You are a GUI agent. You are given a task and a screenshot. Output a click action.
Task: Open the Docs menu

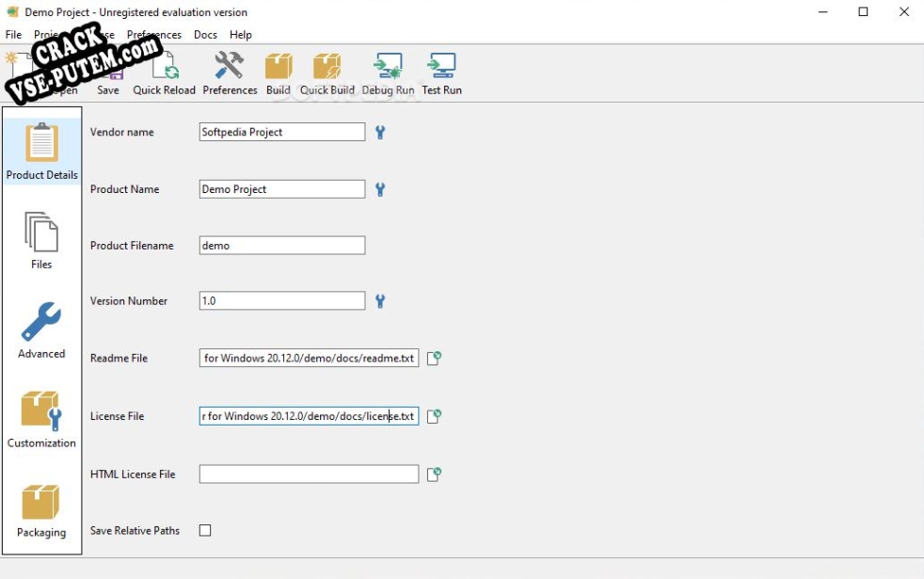tap(205, 35)
